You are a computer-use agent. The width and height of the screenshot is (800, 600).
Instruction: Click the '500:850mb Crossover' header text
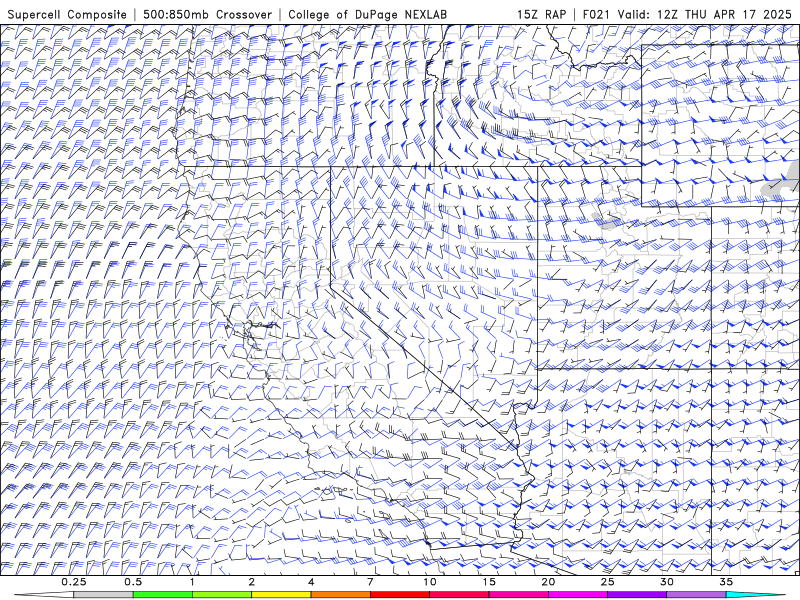coord(208,14)
